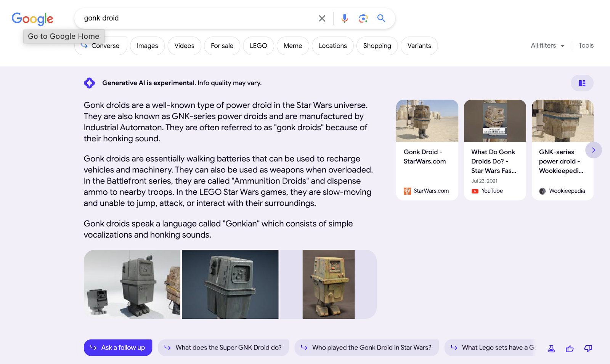Open the All filters dropdown
Screen dimensions: 610x364
pos(547,46)
